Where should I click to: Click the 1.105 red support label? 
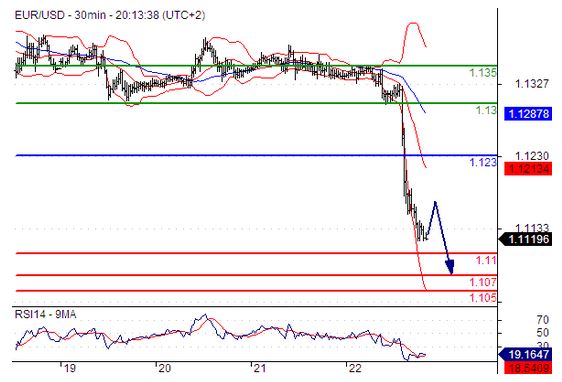point(483,297)
